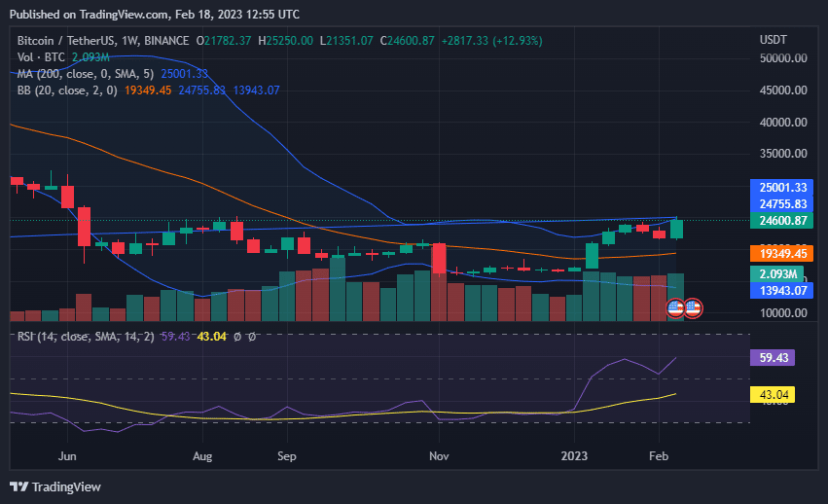Click the orange 19349.45 price label
This screenshot has width=828, height=504.
pos(783,254)
